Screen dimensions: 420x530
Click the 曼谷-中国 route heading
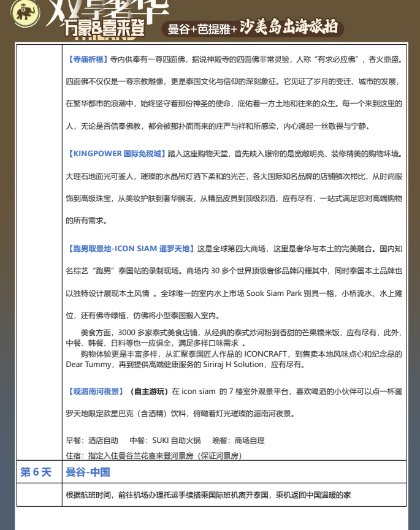pyautogui.click(x=88, y=472)
